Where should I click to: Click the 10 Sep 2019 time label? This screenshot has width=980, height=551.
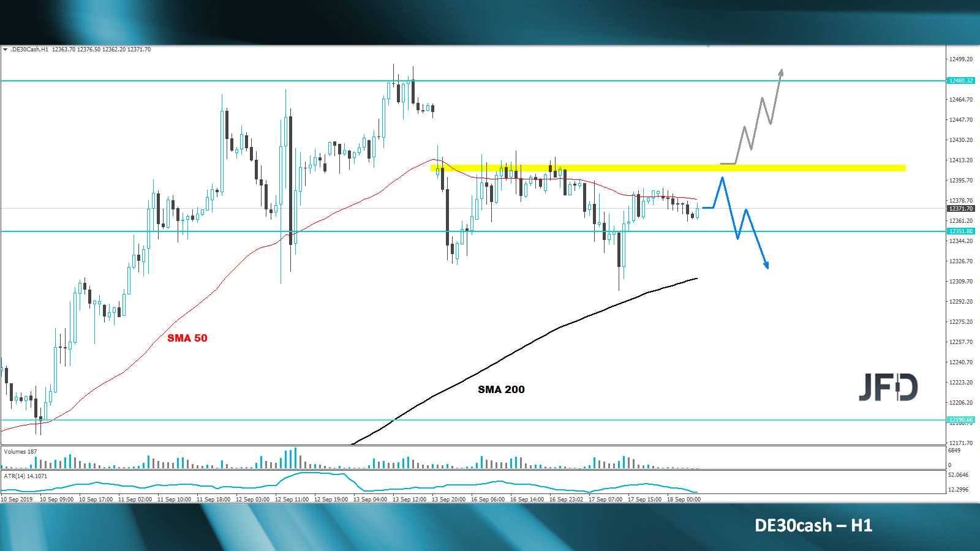(x=17, y=500)
